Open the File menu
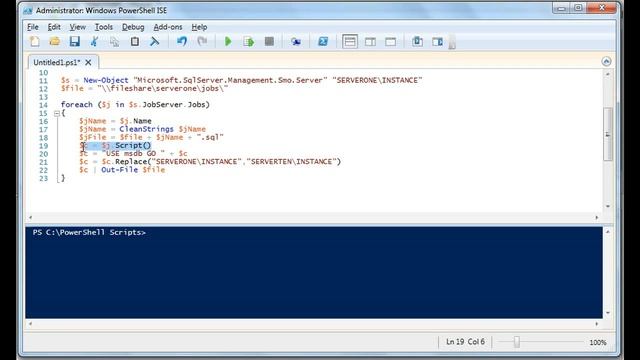Viewport: 640px width, 360px height. (x=33, y=27)
